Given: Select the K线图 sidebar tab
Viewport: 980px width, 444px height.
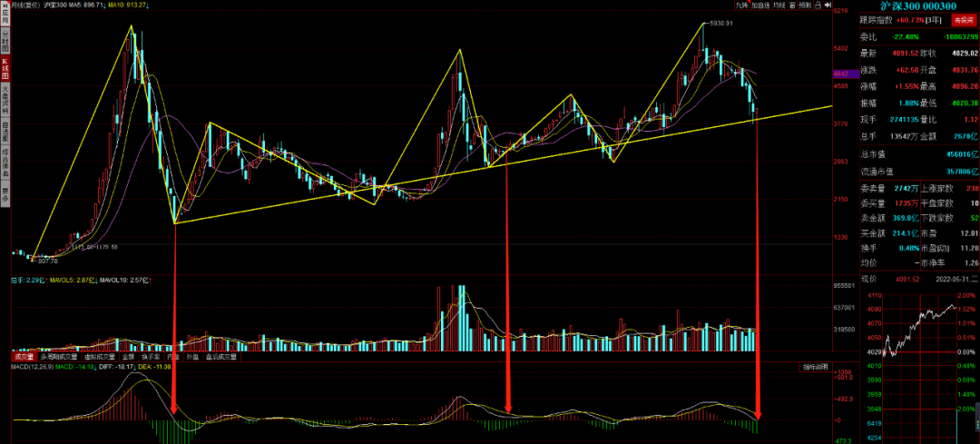Looking at the screenshot, I should click(5, 70).
